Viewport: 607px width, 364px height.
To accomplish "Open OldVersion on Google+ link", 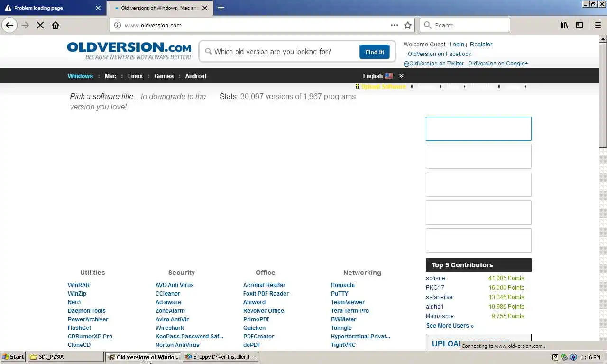I will [x=498, y=63].
